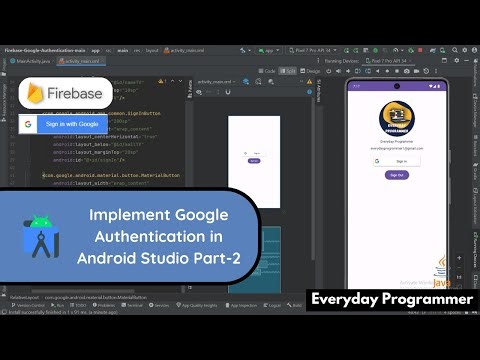Open Search Everywhere magnifier icon
The image size is (480, 360).
pos(455,50)
